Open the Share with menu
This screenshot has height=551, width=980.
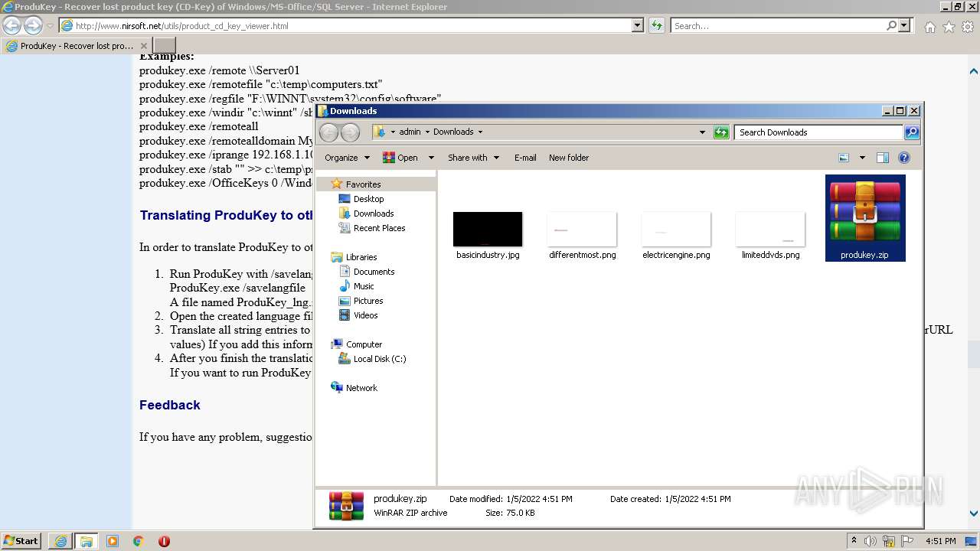(473, 158)
